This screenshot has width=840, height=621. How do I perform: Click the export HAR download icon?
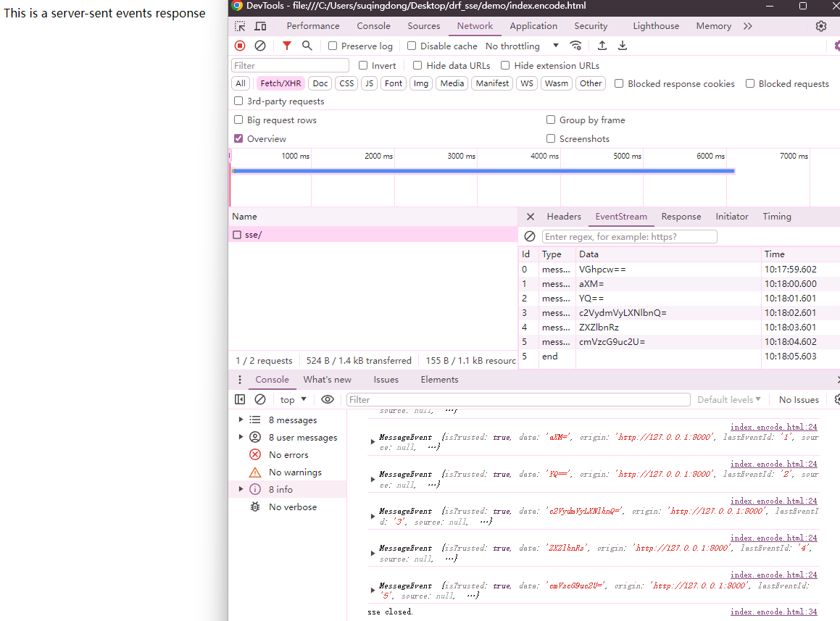point(623,46)
